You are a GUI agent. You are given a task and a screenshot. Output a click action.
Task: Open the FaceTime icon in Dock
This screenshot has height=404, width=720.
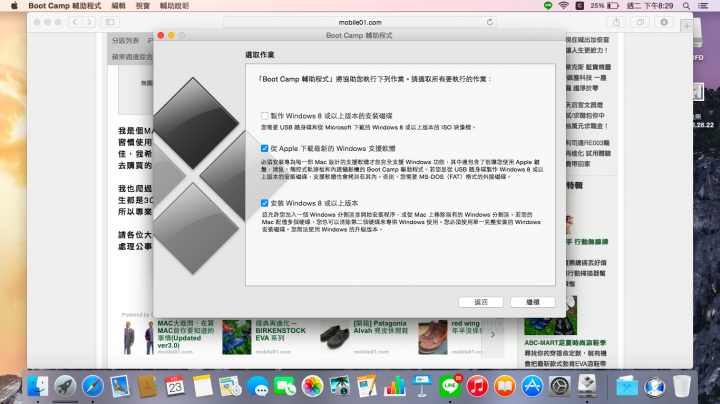point(285,386)
